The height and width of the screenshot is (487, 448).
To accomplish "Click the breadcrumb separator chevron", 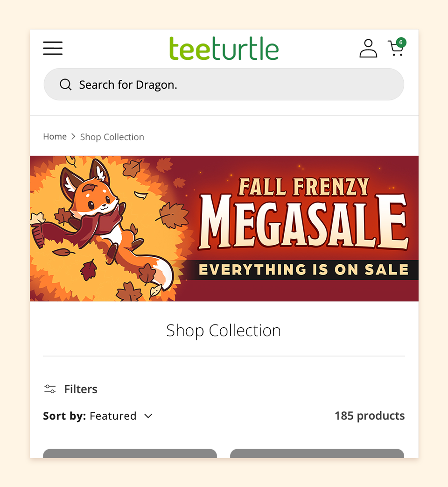I will (x=73, y=137).
